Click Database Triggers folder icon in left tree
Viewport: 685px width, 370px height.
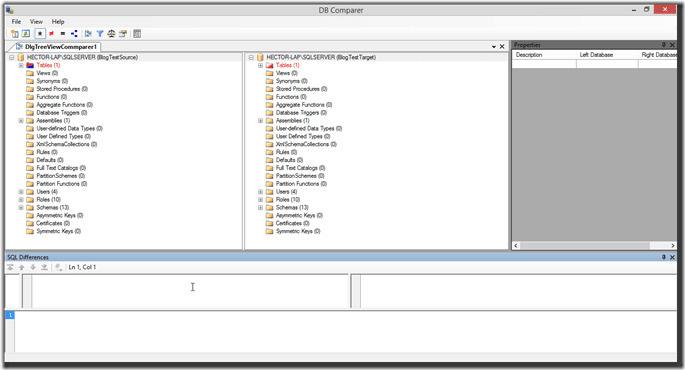(30, 113)
